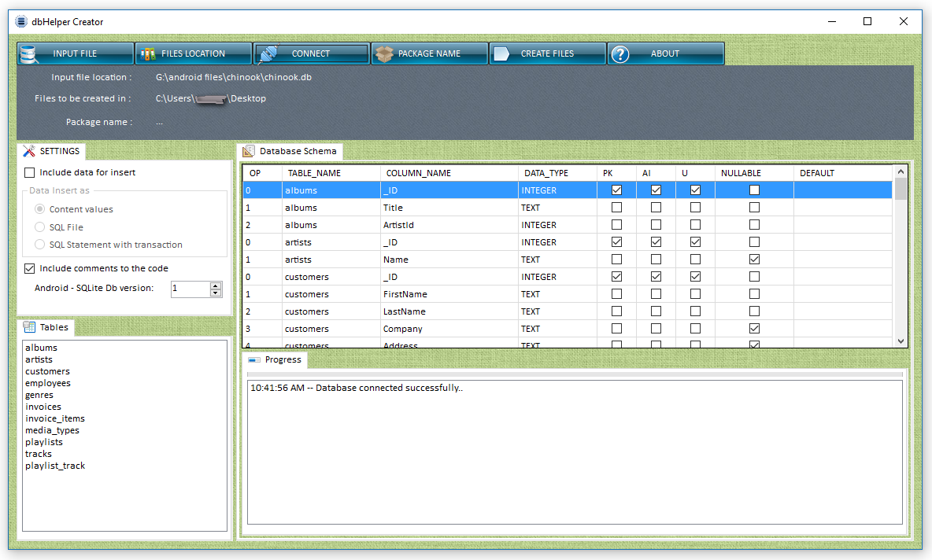932x560 pixels.
Task: Increase the SQLite Db version spinner
Action: (216, 286)
